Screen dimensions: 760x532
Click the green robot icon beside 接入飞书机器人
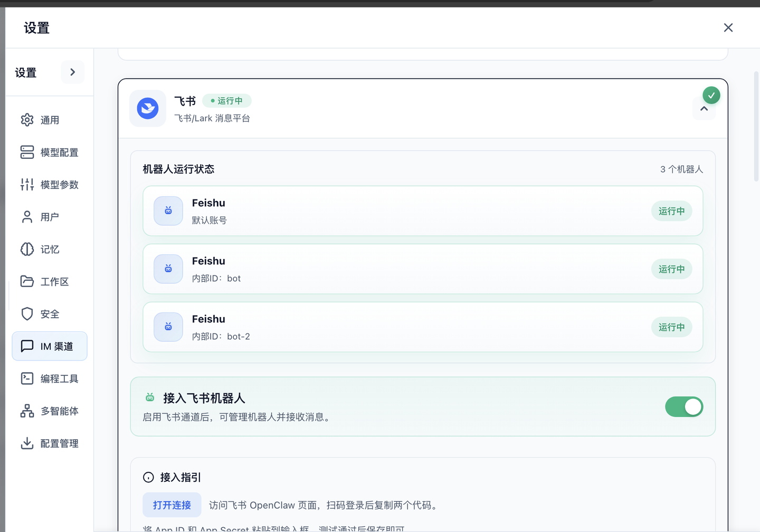(x=150, y=397)
